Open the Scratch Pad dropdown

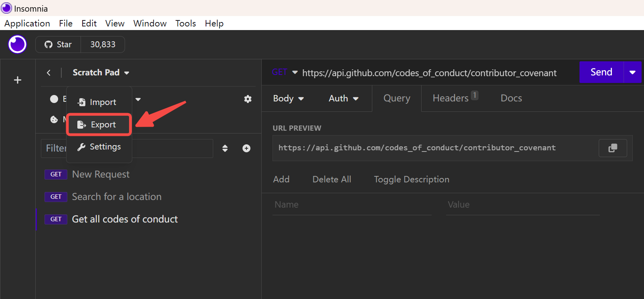pos(101,73)
